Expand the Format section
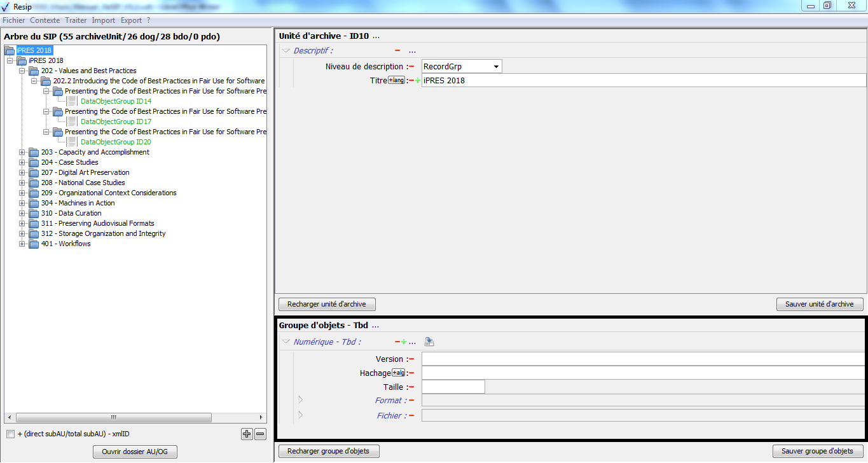The width and height of the screenshot is (868, 463). [x=301, y=400]
